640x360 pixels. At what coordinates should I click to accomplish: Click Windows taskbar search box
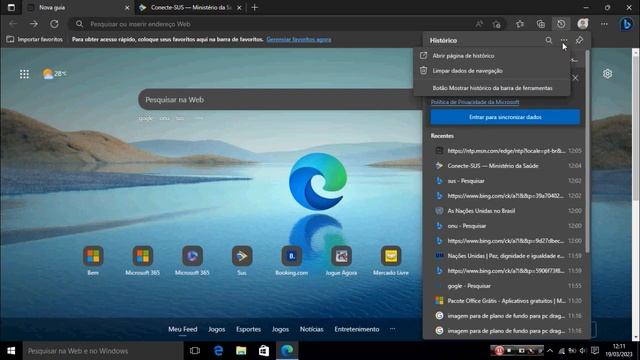point(103,351)
